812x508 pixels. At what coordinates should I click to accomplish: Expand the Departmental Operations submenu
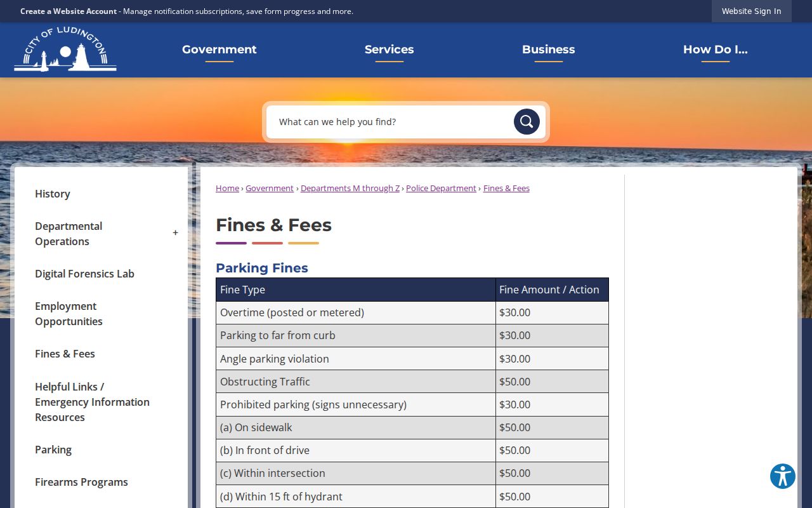(x=176, y=233)
